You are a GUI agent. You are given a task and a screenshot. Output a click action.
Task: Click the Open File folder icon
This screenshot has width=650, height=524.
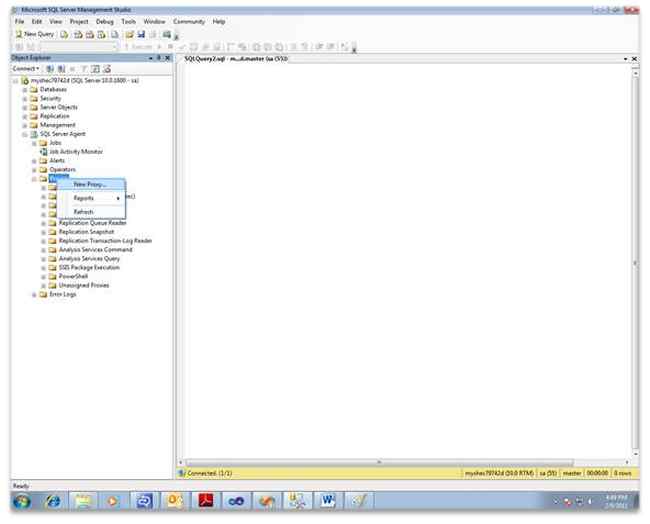click(130, 34)
